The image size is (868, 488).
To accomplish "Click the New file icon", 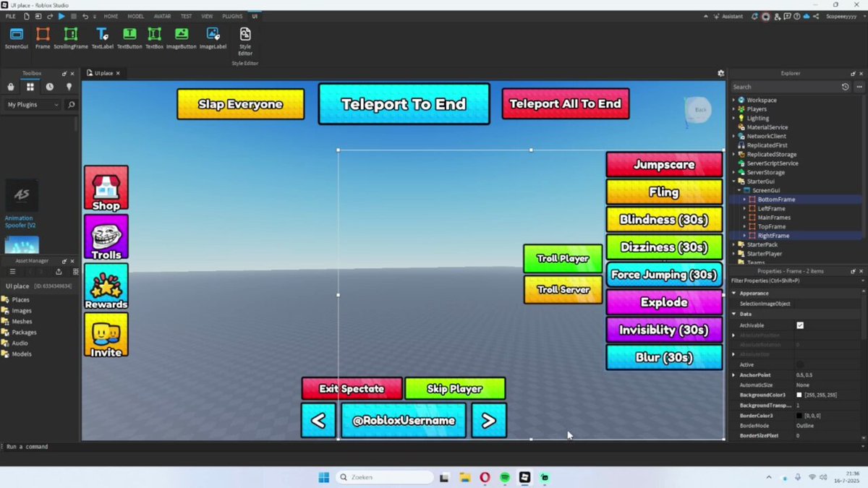I will (x=27, y=16).
